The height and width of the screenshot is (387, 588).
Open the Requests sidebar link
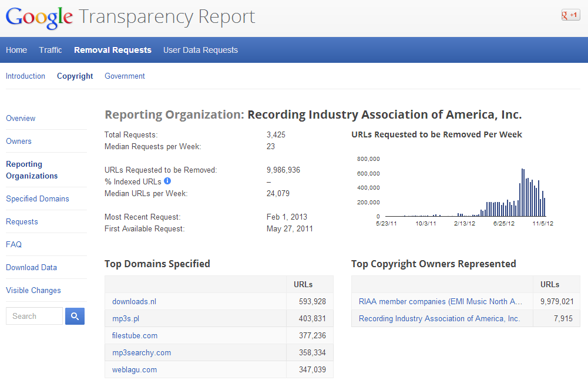pyautogui.click(x=22, y=221)
